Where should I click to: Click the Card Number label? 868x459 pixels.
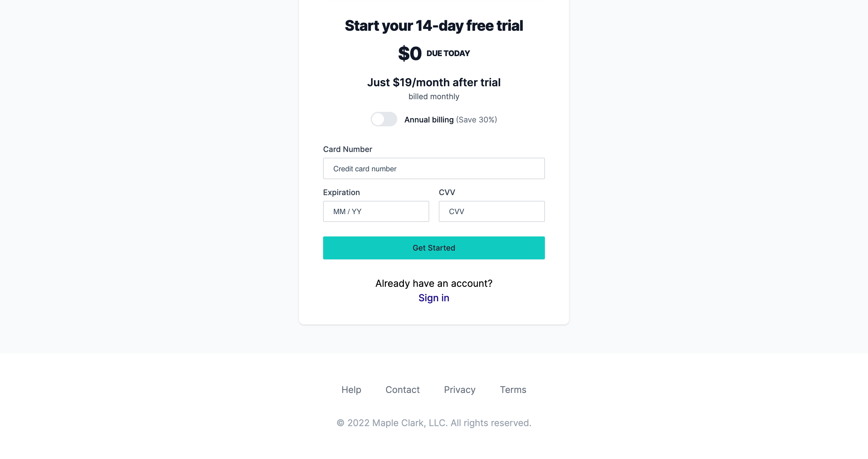[x=348, y=149]
